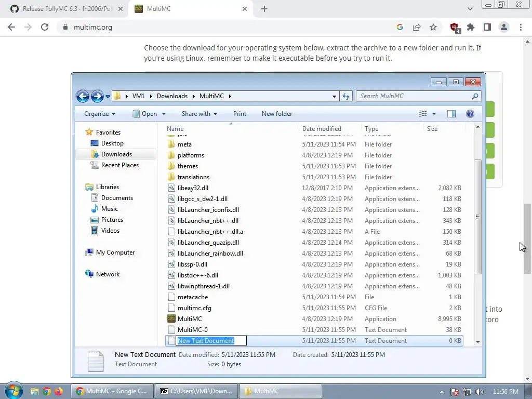
Task: Change view with the views icon
Action: point(423,114)
